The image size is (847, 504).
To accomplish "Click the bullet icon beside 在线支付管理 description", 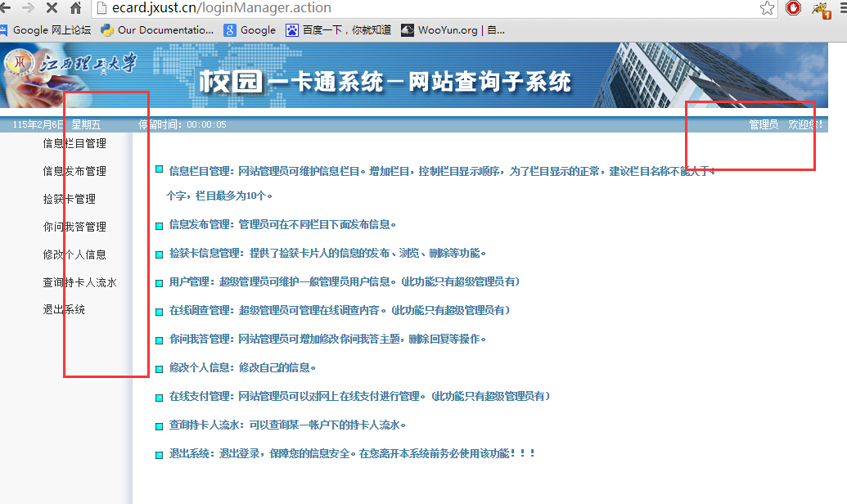I will (160, 398).
